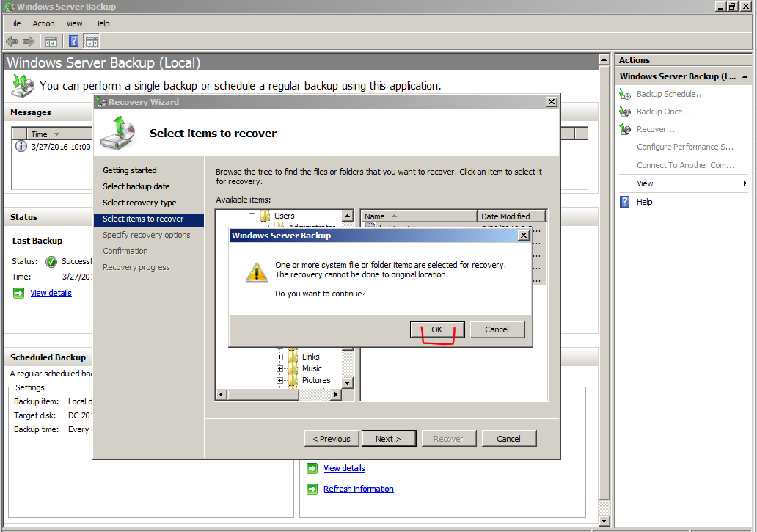The width and height of the screenshot is (757, 532).
Task: Click tree scrollbar down arrow
Action: (348, 383)
